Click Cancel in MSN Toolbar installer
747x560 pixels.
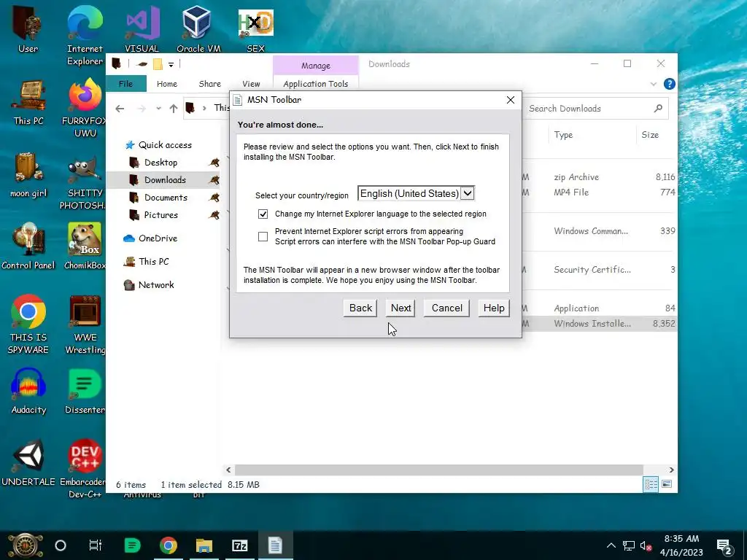pyautogui.click(x=447, y=308)
